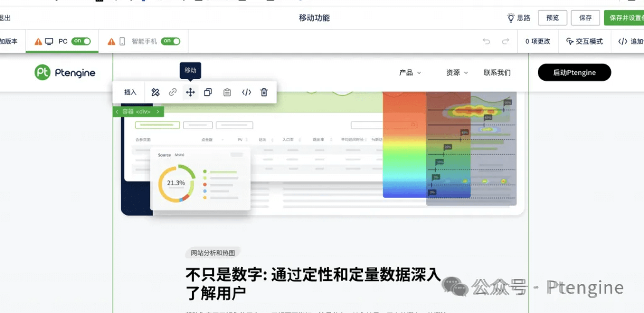This screenshot has width=644, height=313.
Task: Click the duplicate element icon
Action: [208, 92]
